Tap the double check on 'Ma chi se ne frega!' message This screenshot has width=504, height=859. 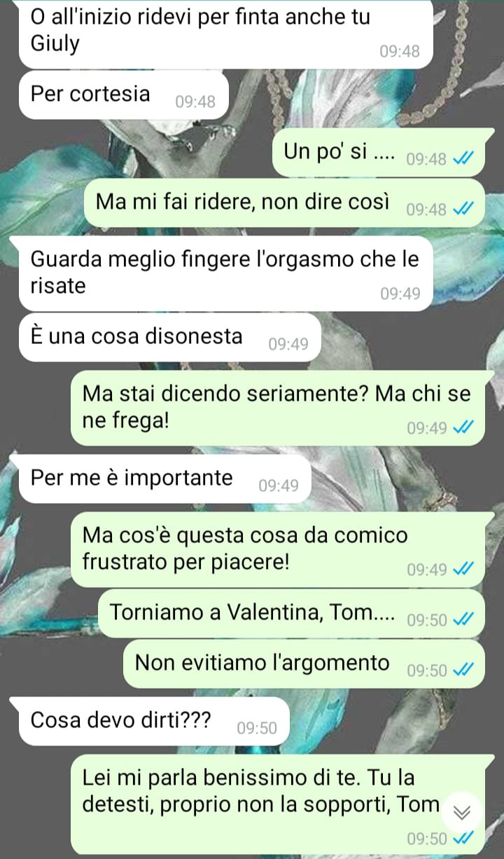463,427
